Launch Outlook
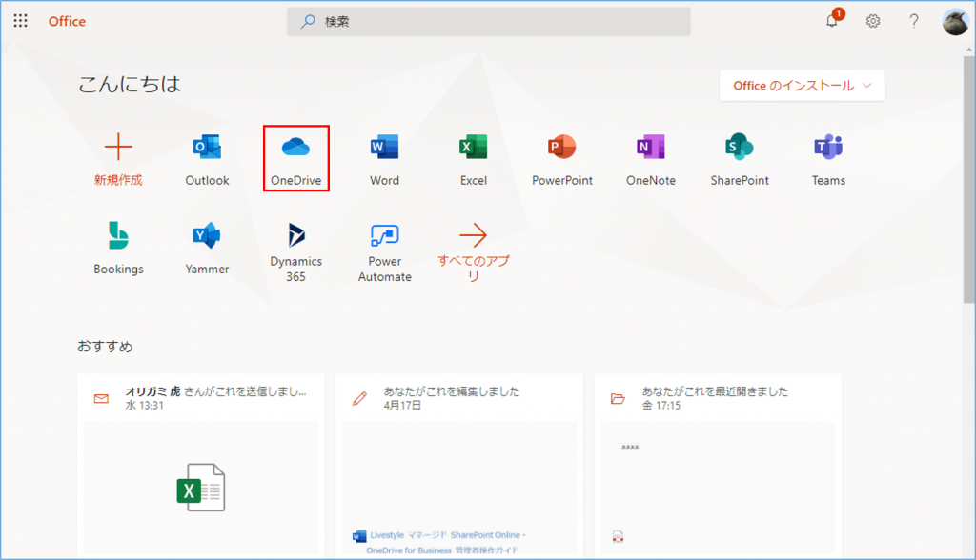976x560 pixels. click(x=207, y=160)
